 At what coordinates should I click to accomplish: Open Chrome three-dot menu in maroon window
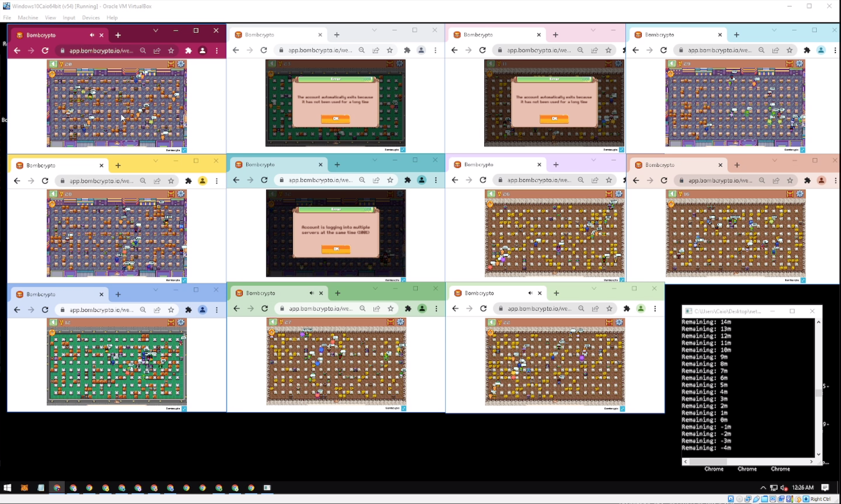(x=217, y=51)
